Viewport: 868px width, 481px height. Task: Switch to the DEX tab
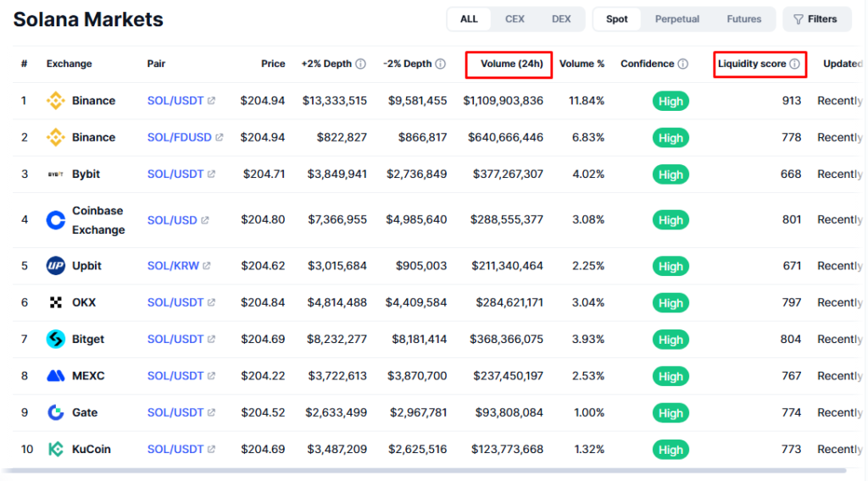click(561, 19)
